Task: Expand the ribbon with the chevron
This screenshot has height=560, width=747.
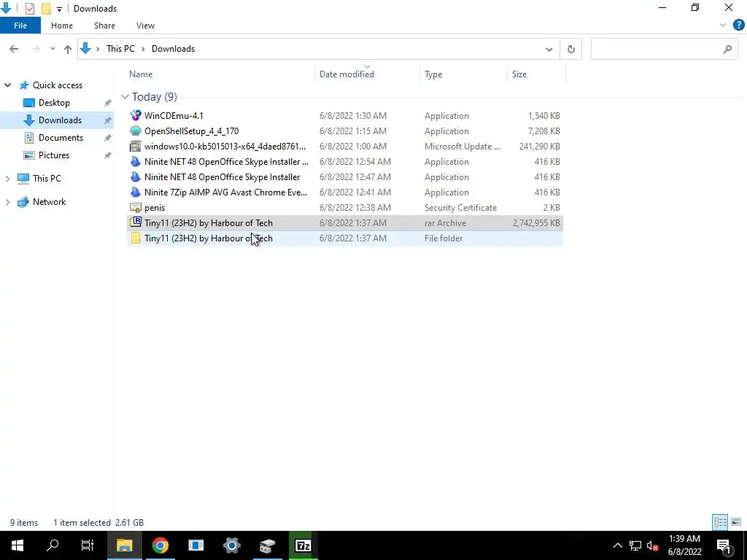Action: (723, 26)
